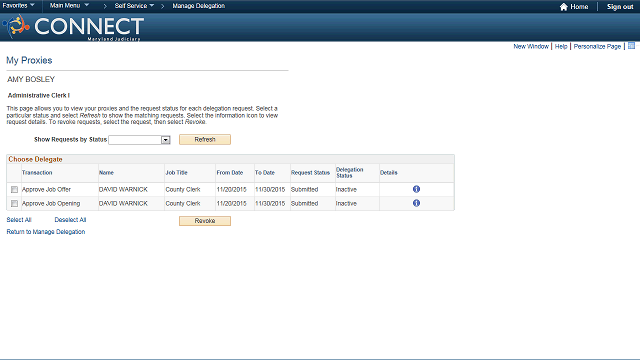Open Show Requests by Status dropdown
Image resolution: width=640 pixels, height=360 pixels.
pyautogui.click(x=139, y=140)
